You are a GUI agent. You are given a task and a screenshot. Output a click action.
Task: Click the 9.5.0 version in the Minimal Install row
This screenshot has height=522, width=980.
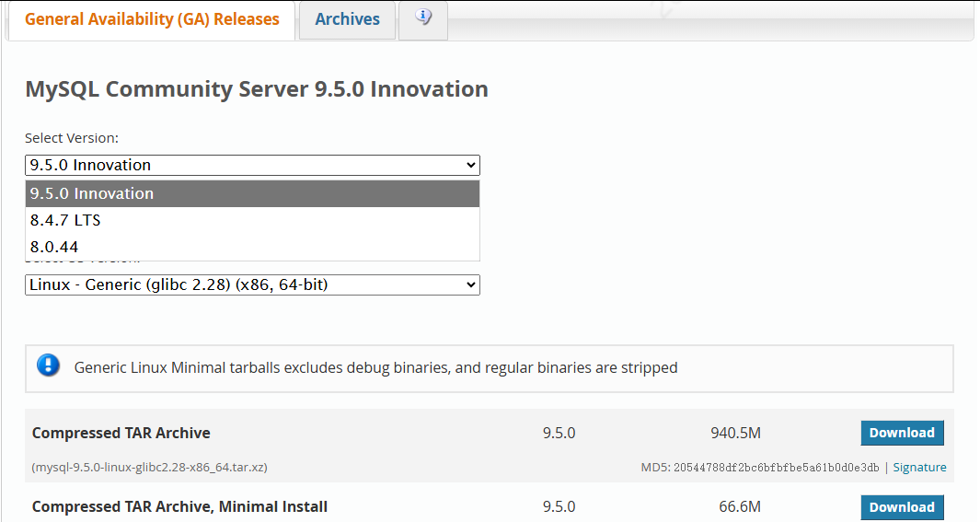click(559, 506)
